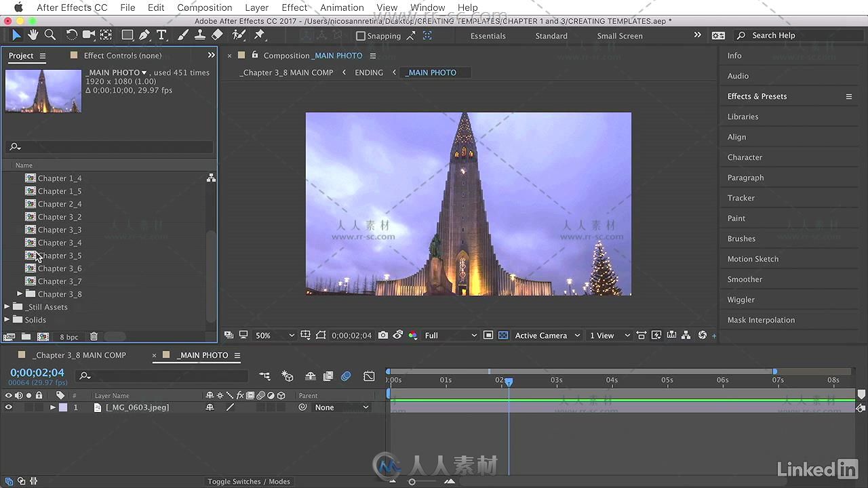
Task: Open Composition Mini-Flowchart in timeline
Action: click(264, 376)
